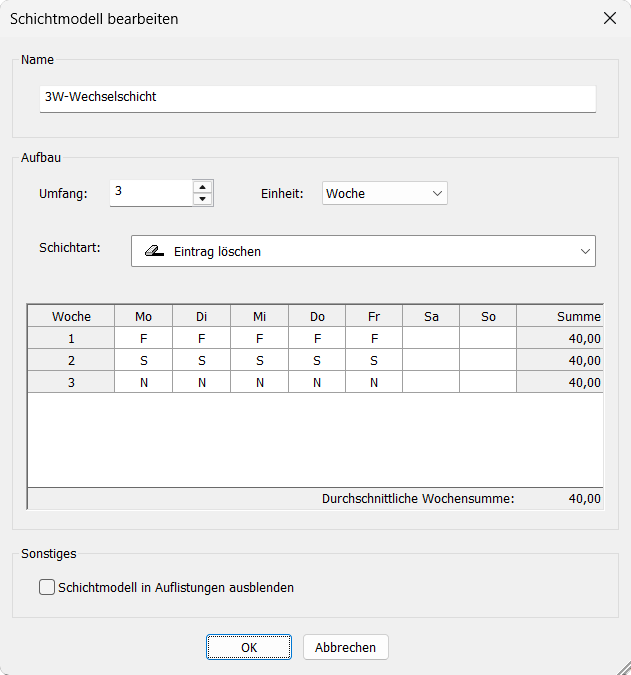Select row header for week 1
This screenshot has width=631, height=675.
pos(71,338)
